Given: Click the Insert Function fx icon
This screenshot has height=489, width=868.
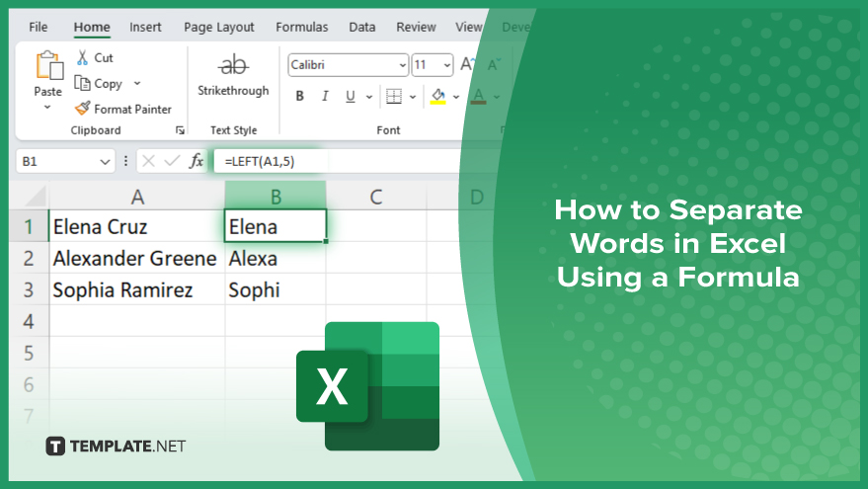Looking at the screenshot, I should [x=196, y=161].
